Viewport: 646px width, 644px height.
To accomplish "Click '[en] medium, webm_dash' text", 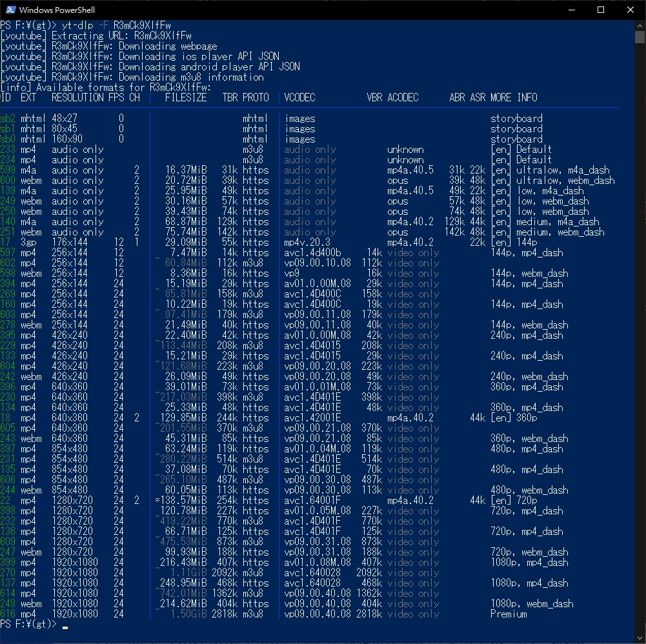I will point(547,232).
